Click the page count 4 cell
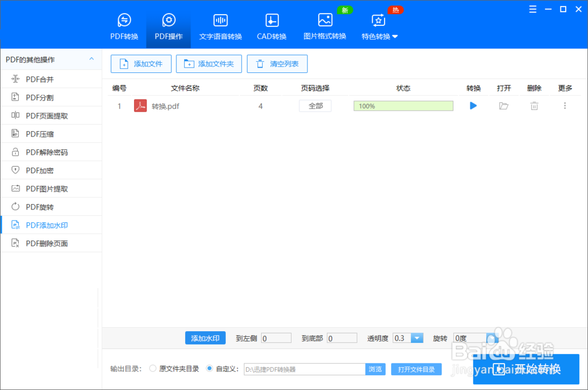This screenshot has width=588, height=390. tap(260, 106)
